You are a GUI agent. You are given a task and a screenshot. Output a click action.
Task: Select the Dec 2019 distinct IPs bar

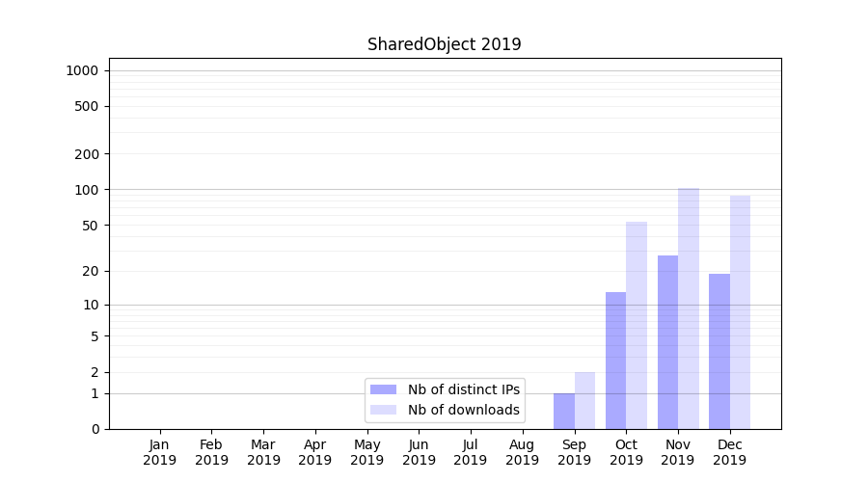[719, 351]
